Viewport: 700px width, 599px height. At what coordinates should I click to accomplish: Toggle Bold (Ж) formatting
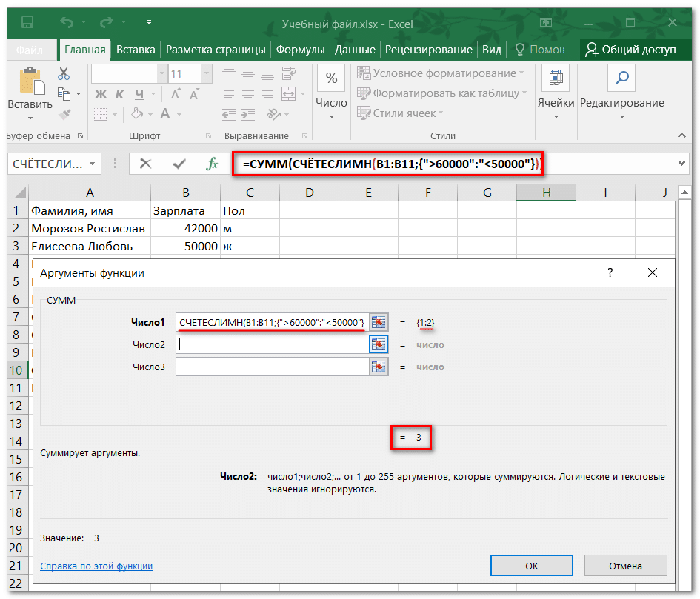[x=100, y=94]
